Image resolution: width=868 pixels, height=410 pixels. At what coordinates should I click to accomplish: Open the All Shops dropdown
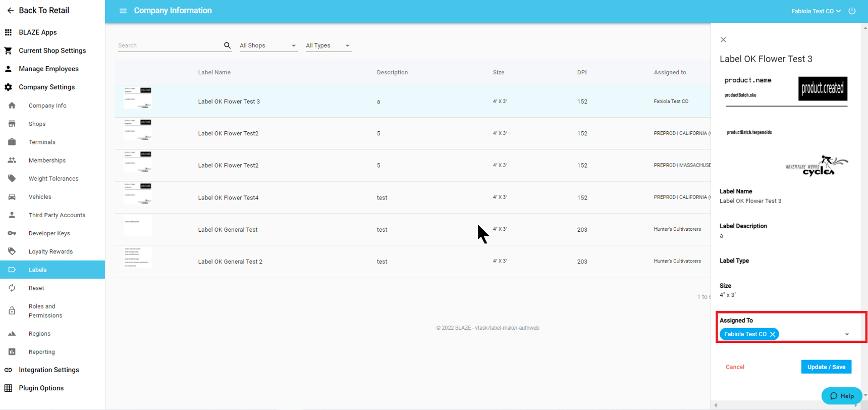[x=267, y=45]
